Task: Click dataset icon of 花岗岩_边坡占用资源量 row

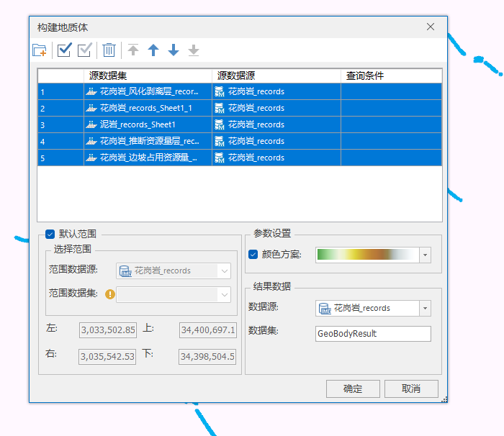Action: point(91,158)
